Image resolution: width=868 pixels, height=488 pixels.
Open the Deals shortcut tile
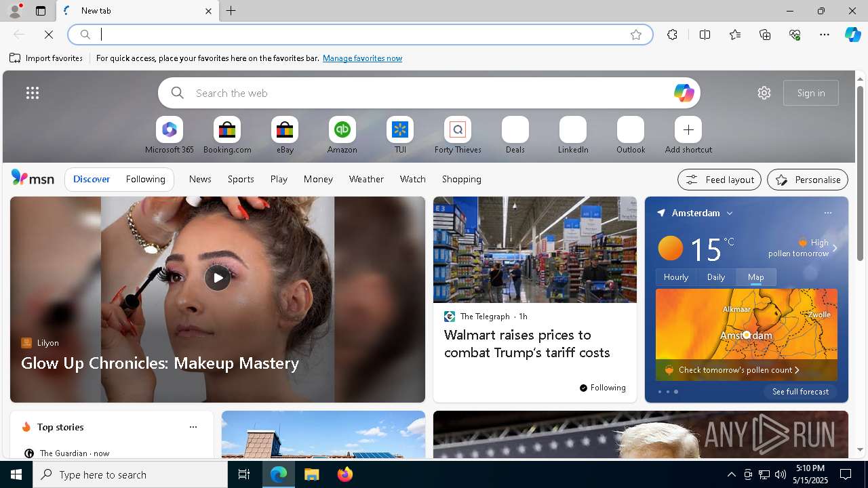tap(515, 136)
